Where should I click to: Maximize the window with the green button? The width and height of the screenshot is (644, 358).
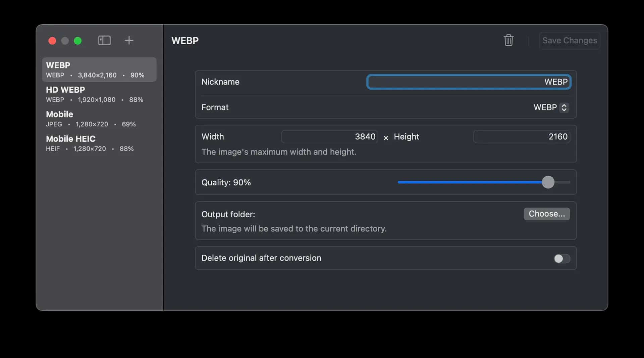click(78, 41)
